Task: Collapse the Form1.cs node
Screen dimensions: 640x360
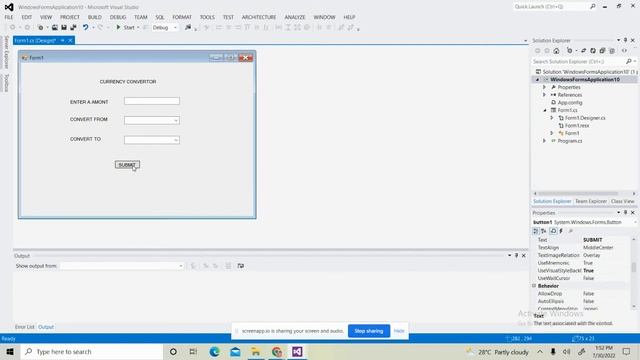Action: click(544, 110)
